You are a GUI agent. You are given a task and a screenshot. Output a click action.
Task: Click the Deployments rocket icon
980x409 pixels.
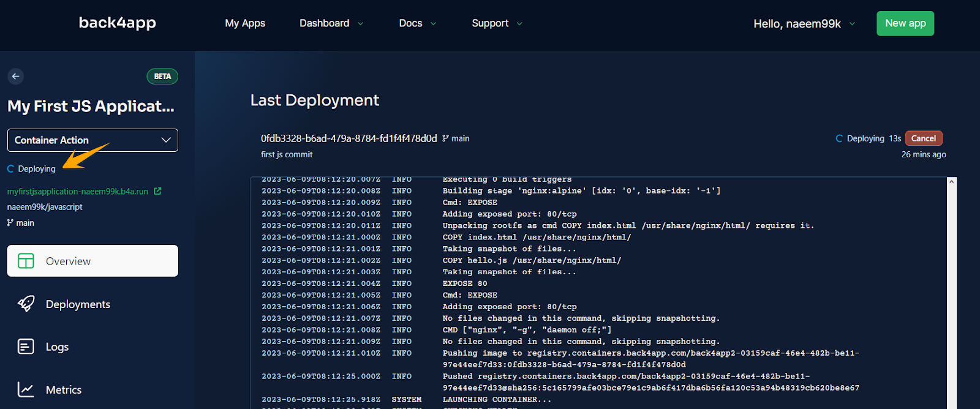(x=26, y=304)
